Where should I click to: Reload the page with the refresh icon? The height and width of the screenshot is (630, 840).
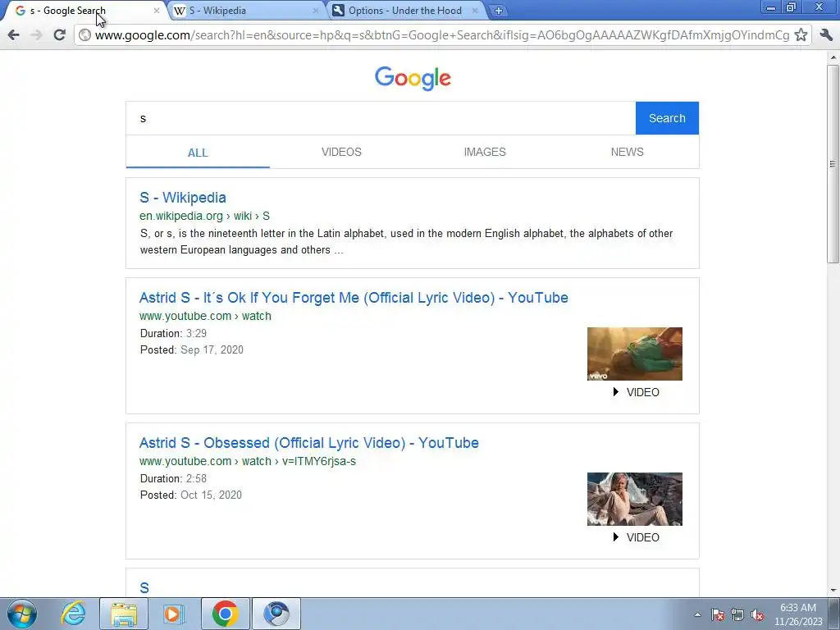coord(59,35)
